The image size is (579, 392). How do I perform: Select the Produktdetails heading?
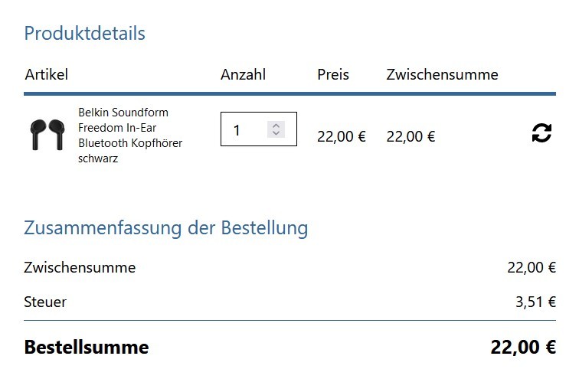point(84,33)
